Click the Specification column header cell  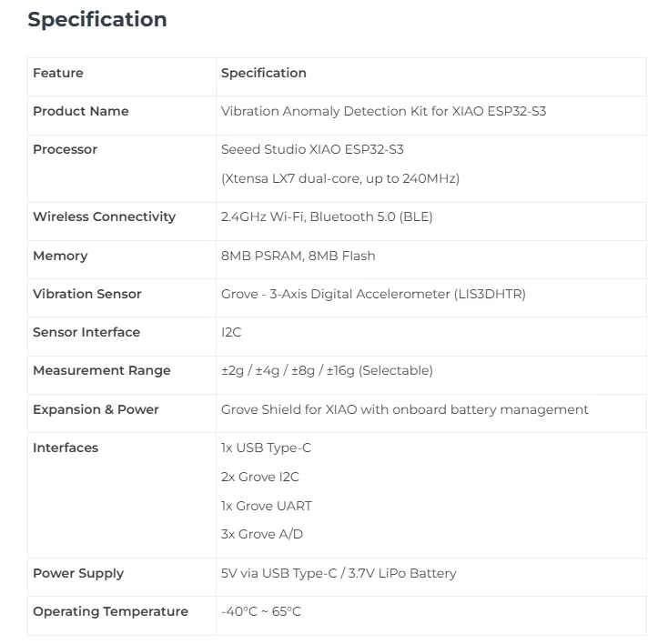(264, 73)
